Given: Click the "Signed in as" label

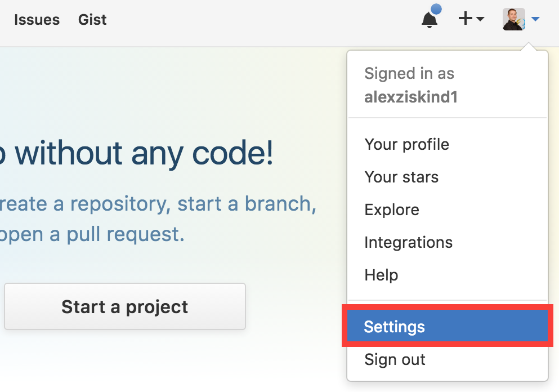Looking at the screenshot, I should [409, 73].
